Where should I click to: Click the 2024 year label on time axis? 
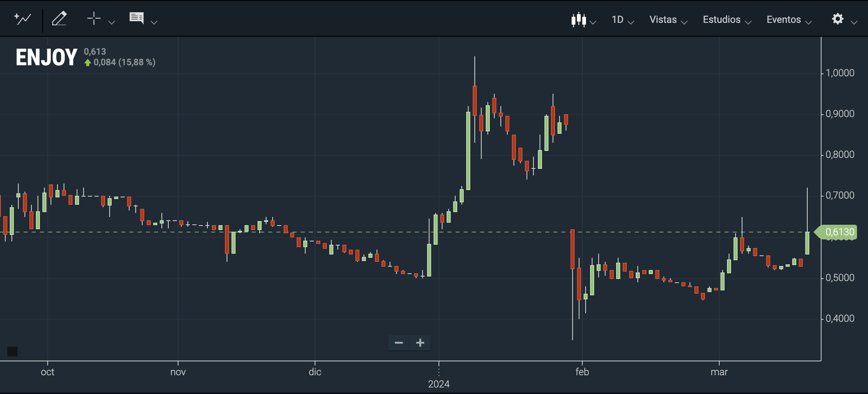tap(439, 384)
